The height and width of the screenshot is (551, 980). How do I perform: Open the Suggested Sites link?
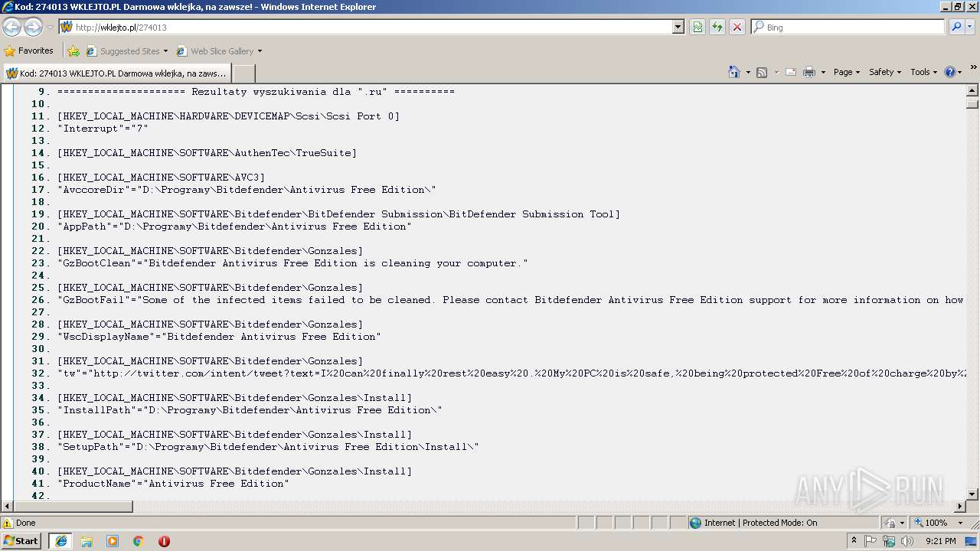126,51
